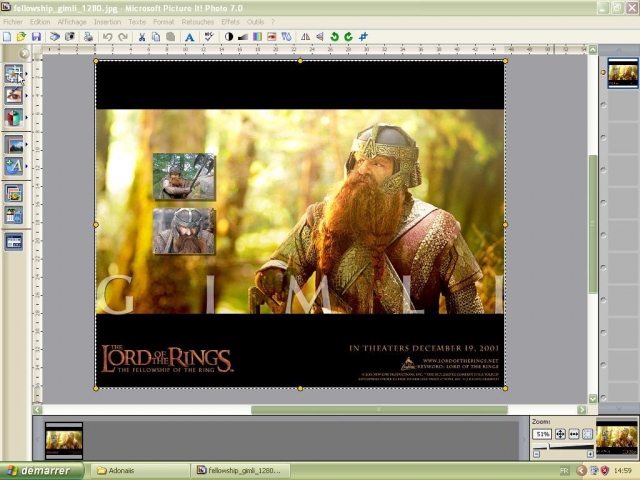Screen dimensions: 640x480
Task: Open the Edition menu
Action: 40,22
